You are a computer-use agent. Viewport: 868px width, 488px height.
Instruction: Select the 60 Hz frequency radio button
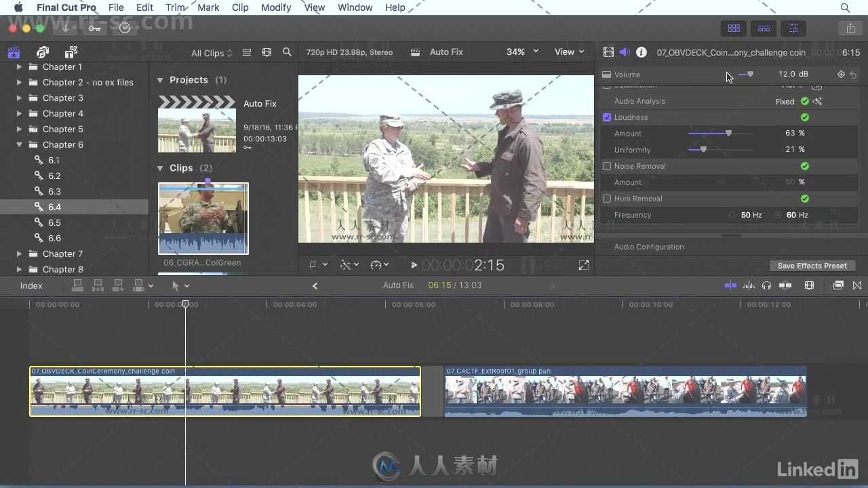coord(778,215)
